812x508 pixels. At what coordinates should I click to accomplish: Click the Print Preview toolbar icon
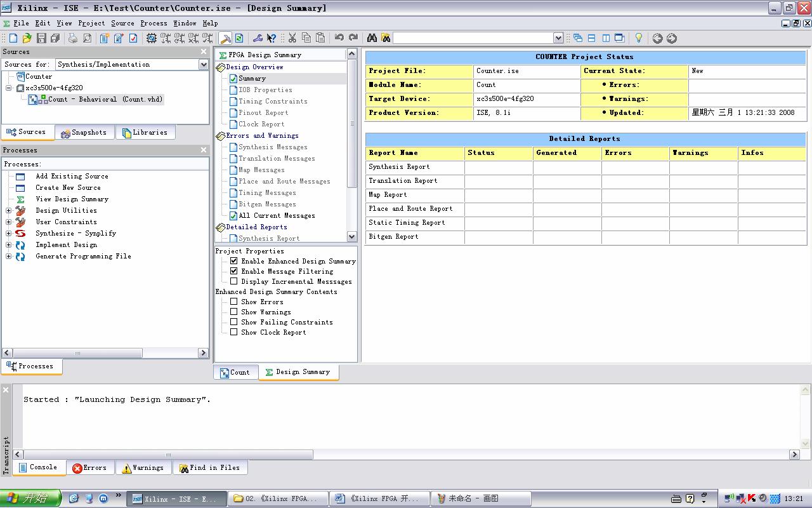click(87, 38)
